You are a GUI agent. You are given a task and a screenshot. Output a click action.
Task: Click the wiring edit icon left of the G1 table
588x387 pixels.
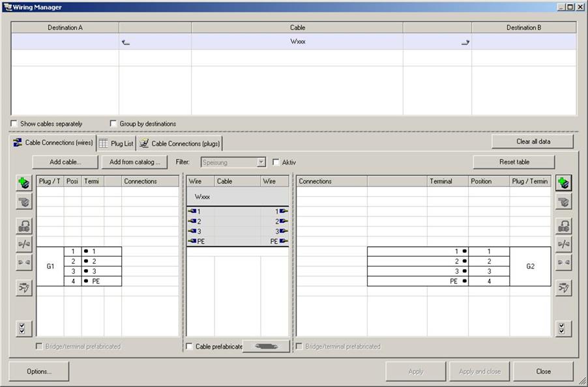tap(24, 288)
